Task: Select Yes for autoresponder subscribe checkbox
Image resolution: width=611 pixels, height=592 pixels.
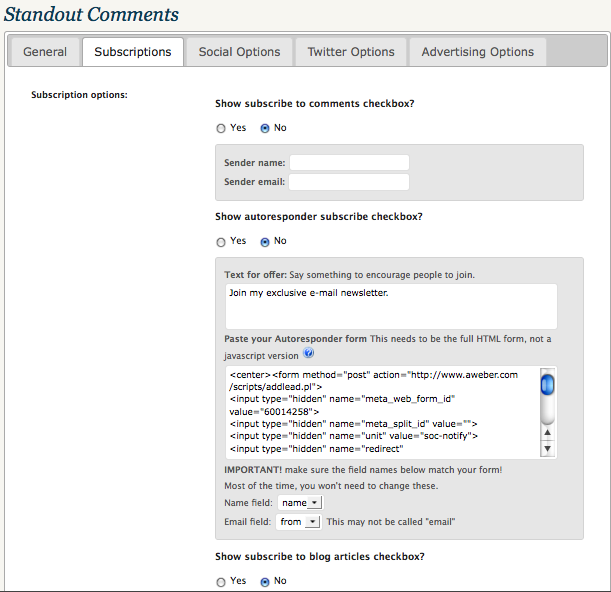Action: pyautogui.click(x=221, y=242)
